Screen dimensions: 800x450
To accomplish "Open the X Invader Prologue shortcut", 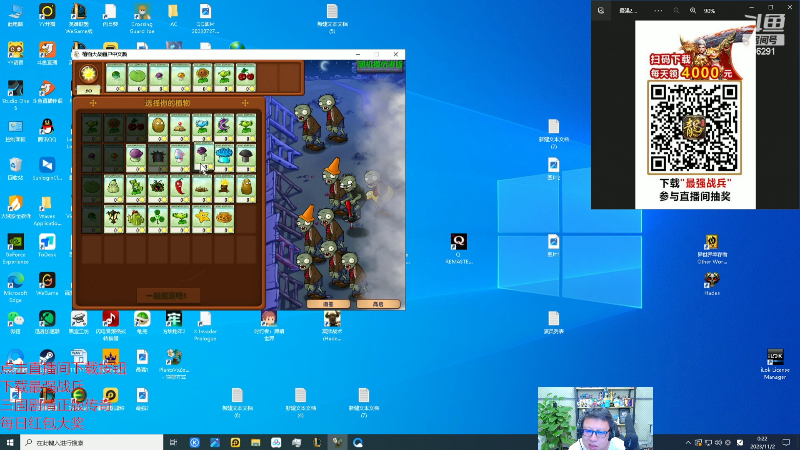I will click(205, 326).
